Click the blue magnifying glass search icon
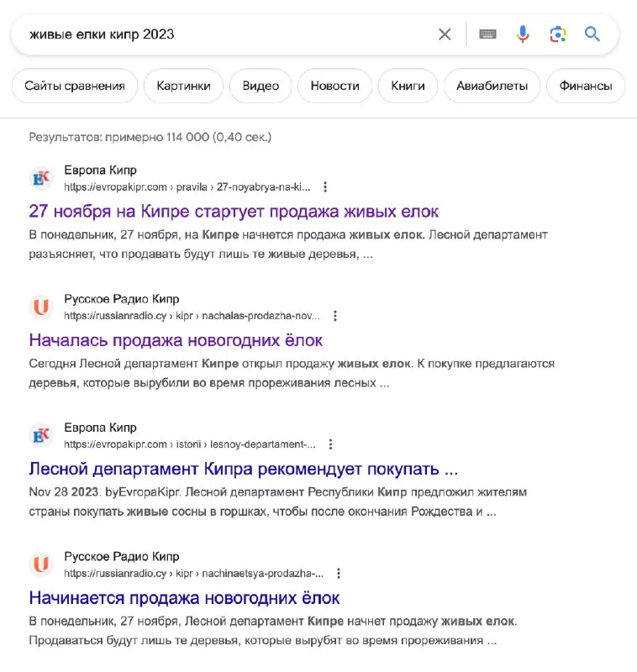The width and height of the screenshot is (637, 672). coord(592,34)
